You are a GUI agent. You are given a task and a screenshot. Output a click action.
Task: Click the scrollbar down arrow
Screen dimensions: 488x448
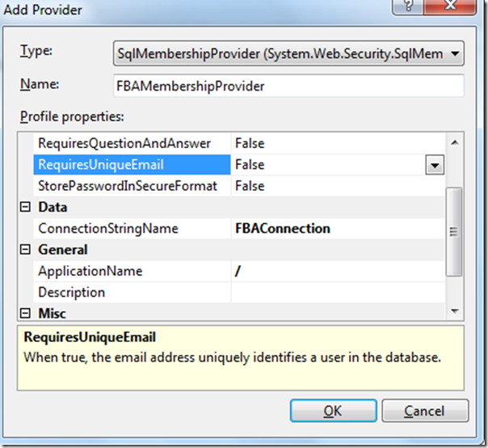455,311
